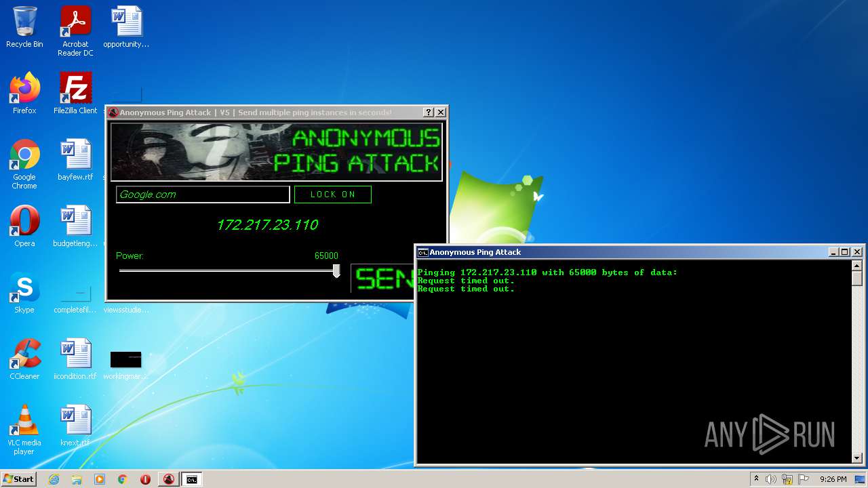Viewport: 868px width, 488px height.
Task: Click the console scrollbar thumb
Action: (x=857, y=279)
